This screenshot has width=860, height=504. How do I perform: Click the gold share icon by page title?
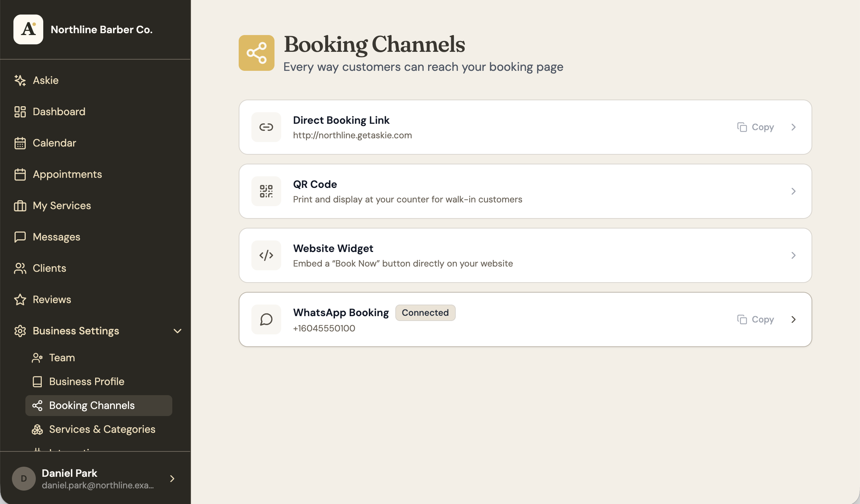(x=257, y=53)
